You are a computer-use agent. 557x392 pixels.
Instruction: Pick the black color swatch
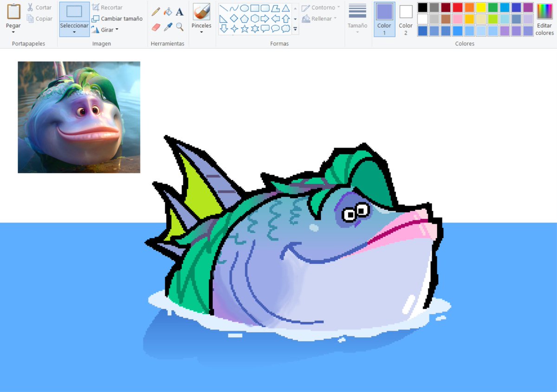coord(422,7)
